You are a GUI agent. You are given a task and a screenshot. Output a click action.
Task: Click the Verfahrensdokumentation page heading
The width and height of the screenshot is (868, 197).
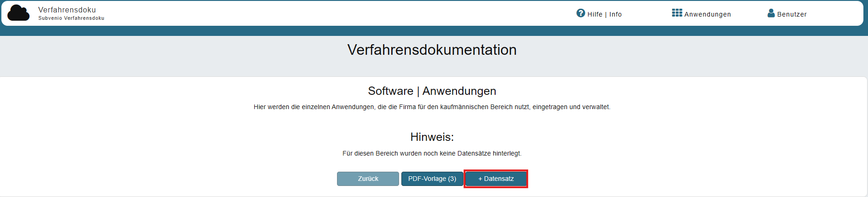point(432,50)
